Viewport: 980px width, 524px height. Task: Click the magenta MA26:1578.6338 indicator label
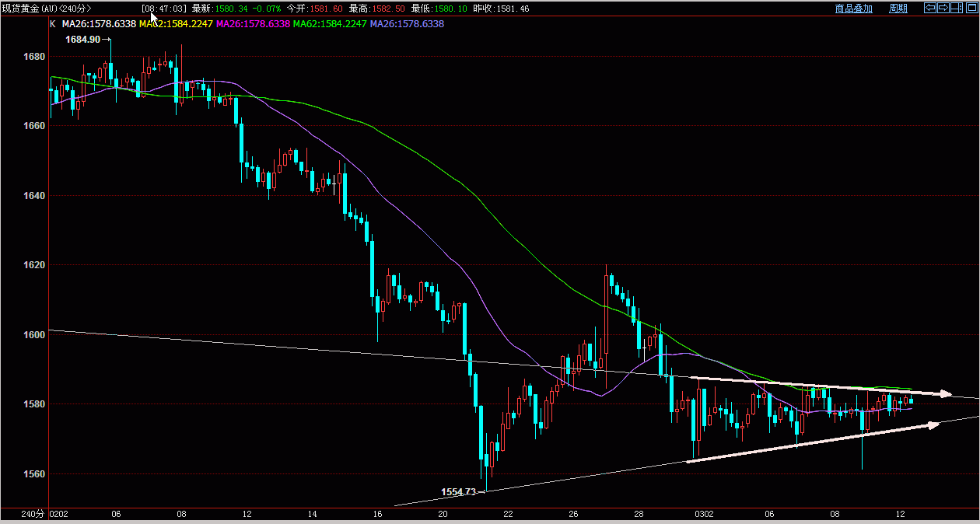click(253, 24)
